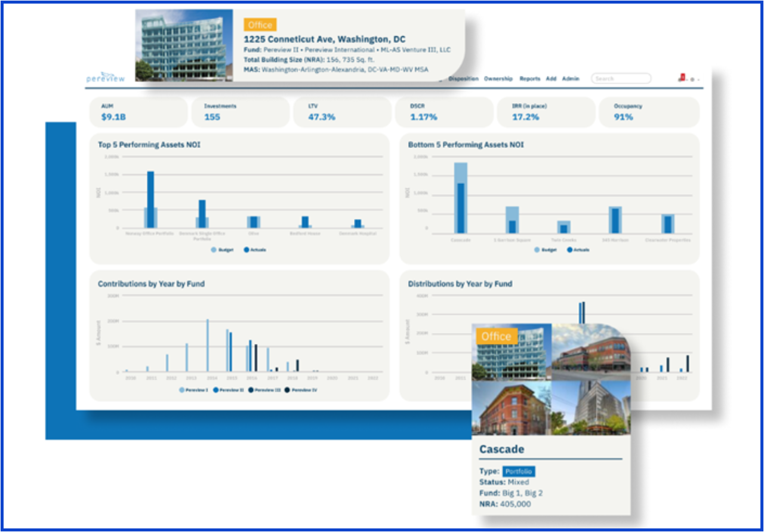Click the Bedford House bar
Viewport: 764px width, 532px height.
(305, 222)
